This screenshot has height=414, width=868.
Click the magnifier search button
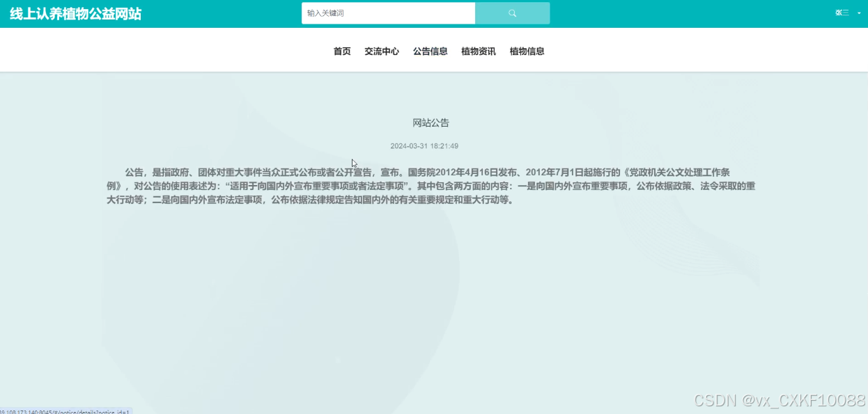[512, 13]
